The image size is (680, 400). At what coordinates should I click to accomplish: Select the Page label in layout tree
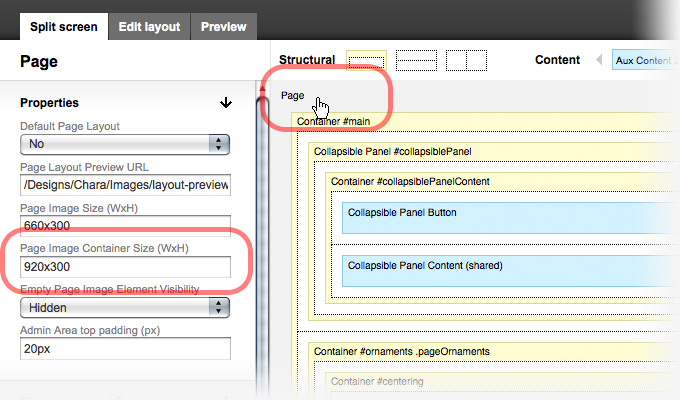(292, 95)
